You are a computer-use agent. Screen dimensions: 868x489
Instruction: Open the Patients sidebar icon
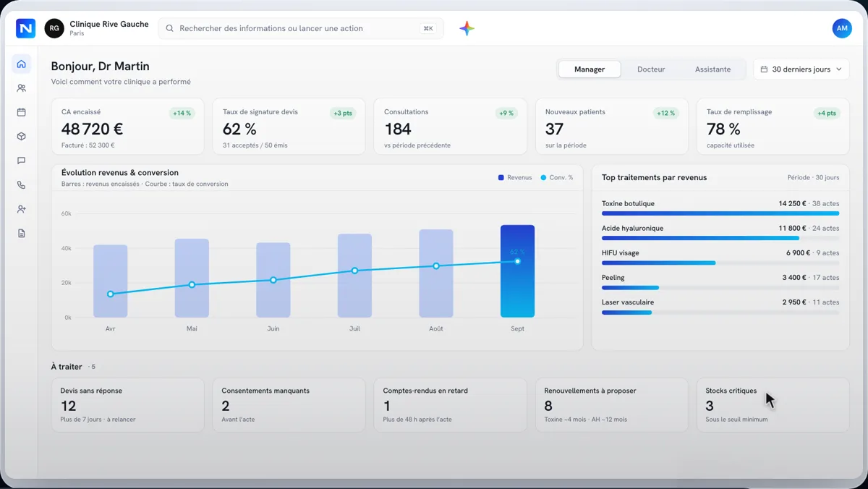pyautogui.click(x=22, y=88)
